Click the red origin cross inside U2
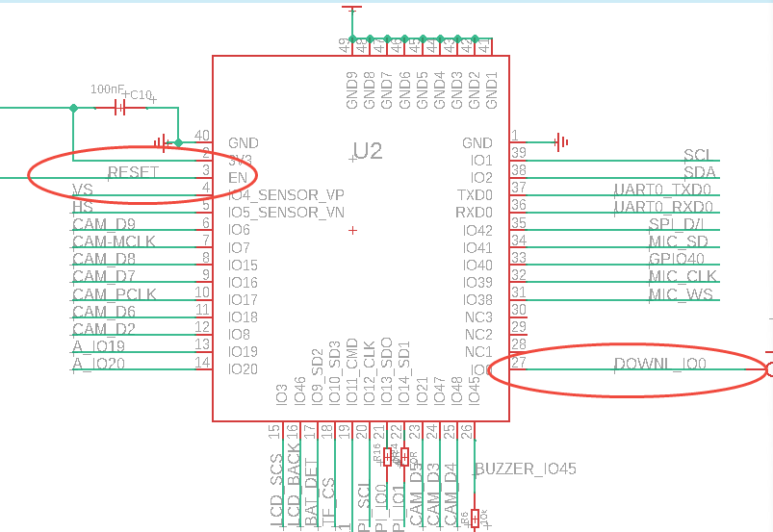 click(x=353, y=230)
